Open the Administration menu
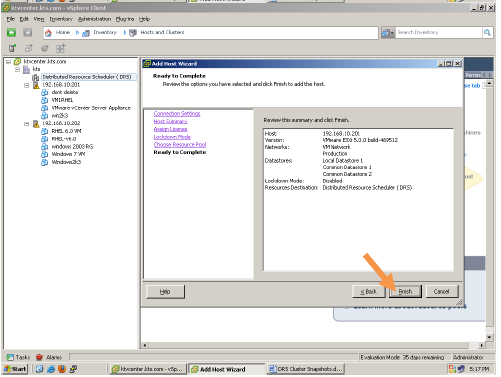Image resolution: width=501 pixels, height=377 pixels. pos(94,19)
